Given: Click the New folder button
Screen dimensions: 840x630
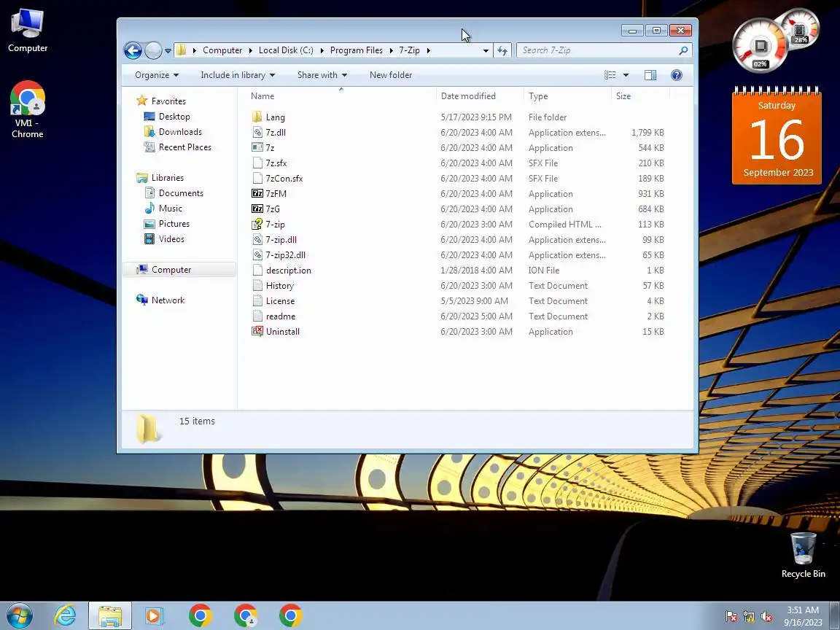Looking at the screenshot, I should tap(391, 75).
